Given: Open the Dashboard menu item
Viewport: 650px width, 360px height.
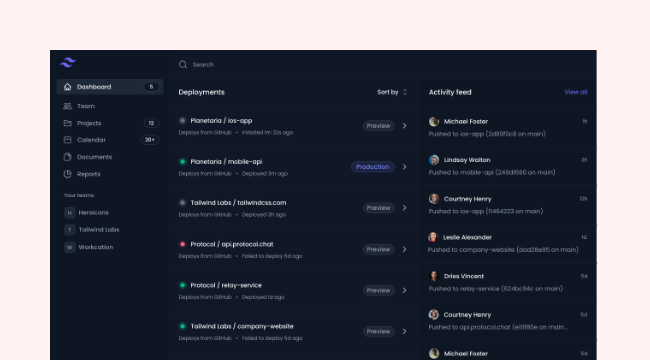Looking at the screenshot, I should (110, 87).
